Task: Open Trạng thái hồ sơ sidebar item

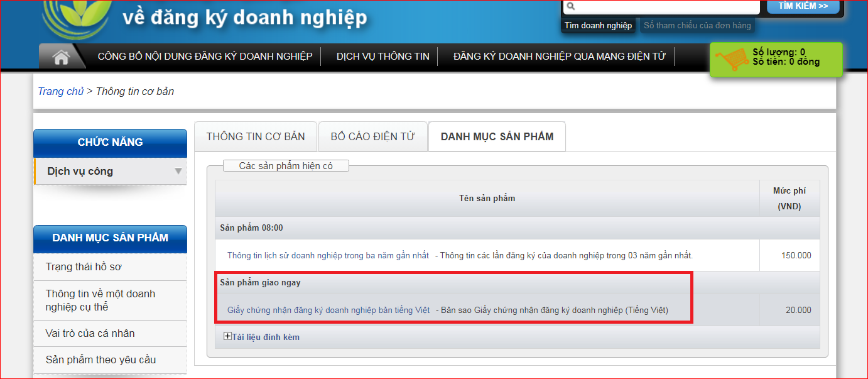Action: tap(110, 267)
